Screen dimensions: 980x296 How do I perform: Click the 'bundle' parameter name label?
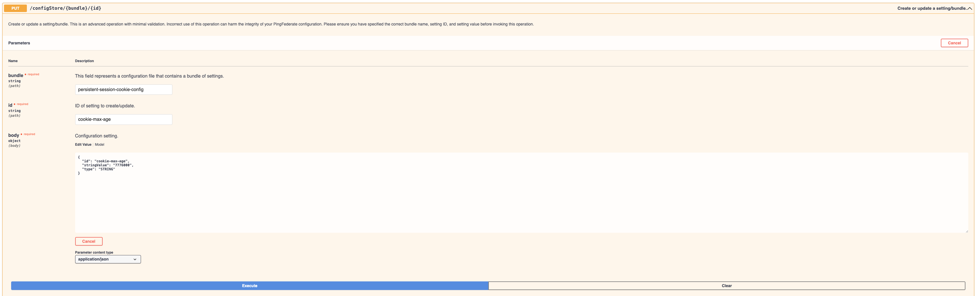(15, 75)
